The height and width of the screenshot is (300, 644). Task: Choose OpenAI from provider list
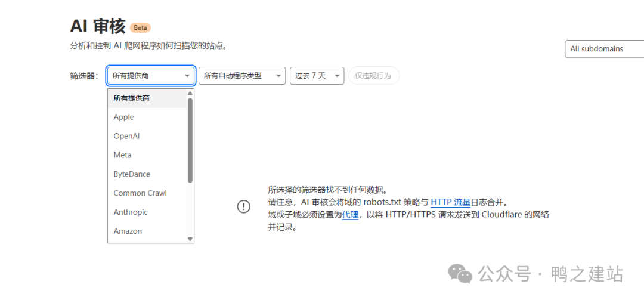tap(147, 136)
